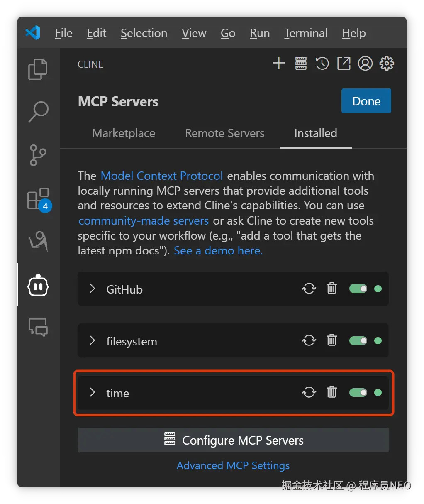This screenshot has width=424, height=504.
Task: Click the green status dot for GitHub
Action: click(378, 289)
